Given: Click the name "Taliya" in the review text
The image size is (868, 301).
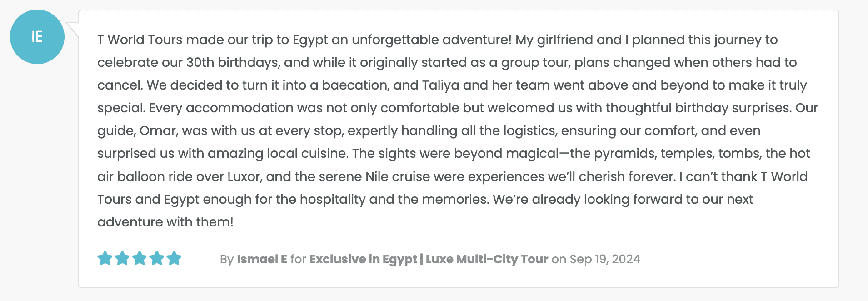Looking at the screenshot, I should (440, 85).
